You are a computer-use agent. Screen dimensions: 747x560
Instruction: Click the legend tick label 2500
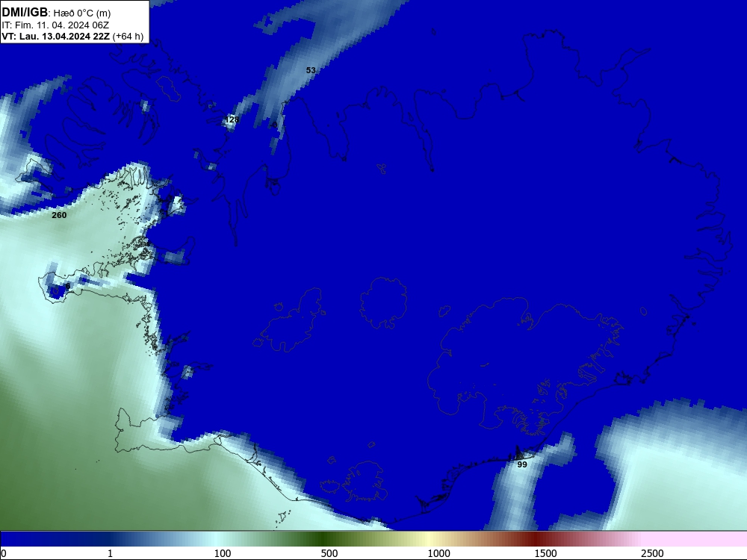[652, 553]
